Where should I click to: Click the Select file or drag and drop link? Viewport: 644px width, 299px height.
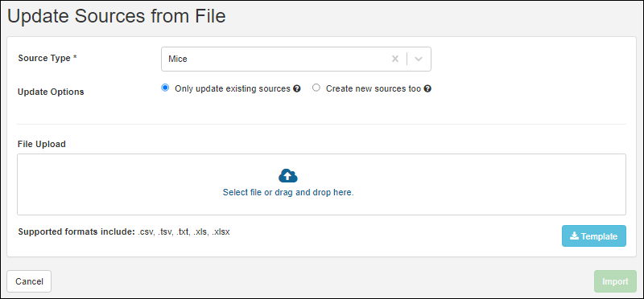(x=288, y=192)
